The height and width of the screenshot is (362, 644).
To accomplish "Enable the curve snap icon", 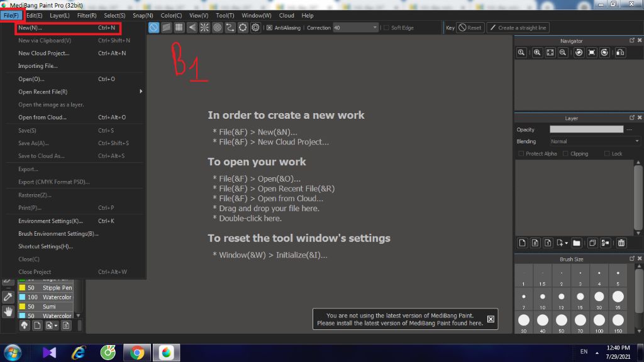I will pyautogui.click(x=230, y=28).
